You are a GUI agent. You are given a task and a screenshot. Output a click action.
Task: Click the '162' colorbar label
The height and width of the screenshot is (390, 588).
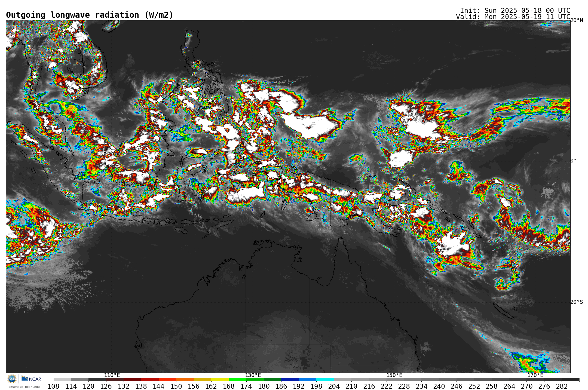click(x=211, y=386)
